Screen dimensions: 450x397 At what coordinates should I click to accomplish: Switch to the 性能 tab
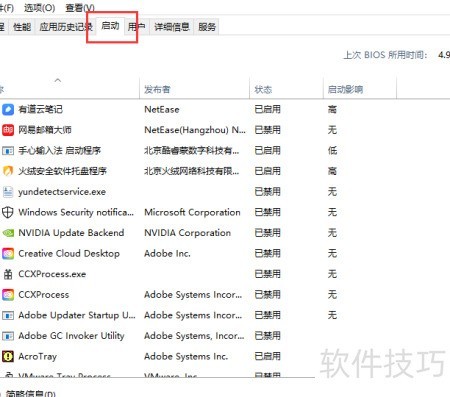click(x=22, y=27)
